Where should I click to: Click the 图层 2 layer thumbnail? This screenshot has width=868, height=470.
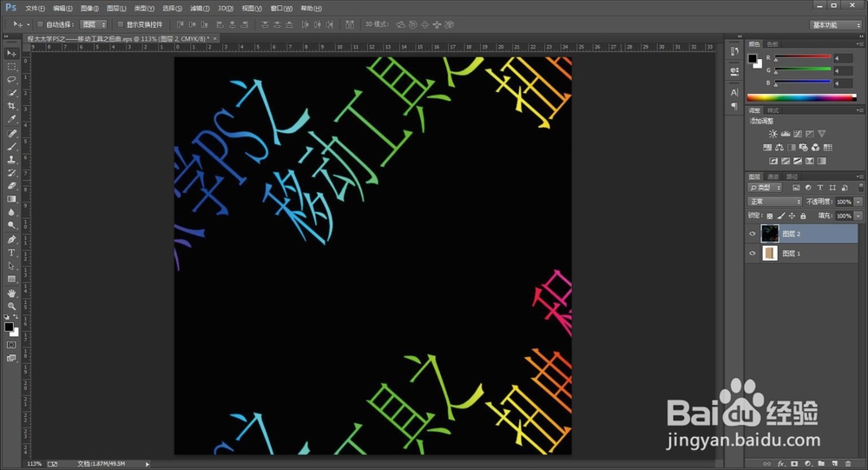click(770, 234)
